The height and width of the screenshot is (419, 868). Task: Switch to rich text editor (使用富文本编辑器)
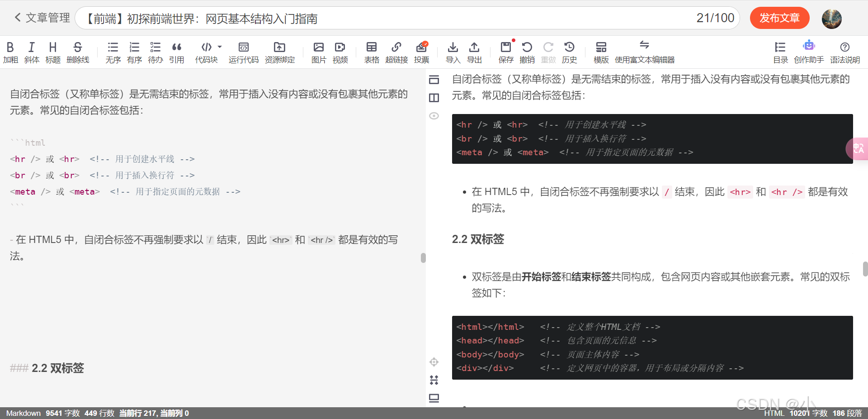(645, 52)
